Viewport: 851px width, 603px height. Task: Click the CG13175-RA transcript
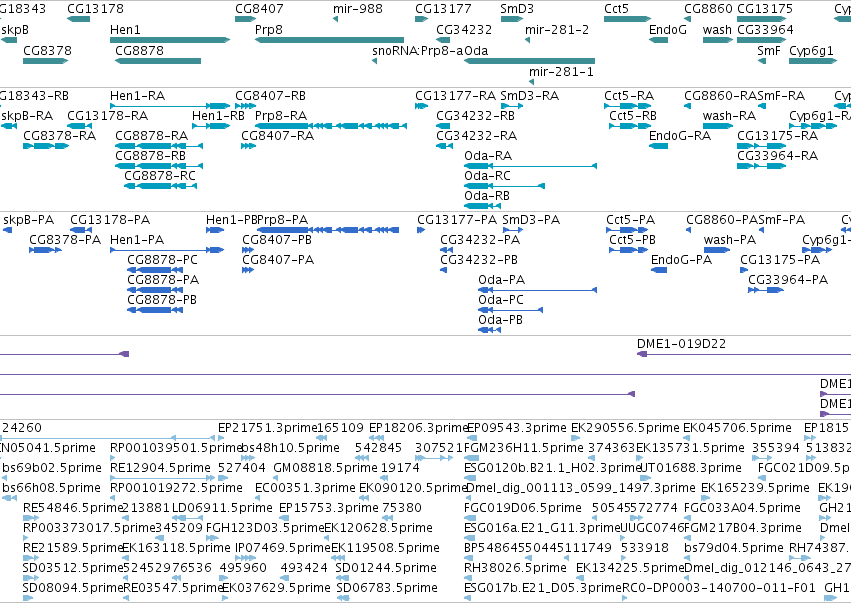761,146
